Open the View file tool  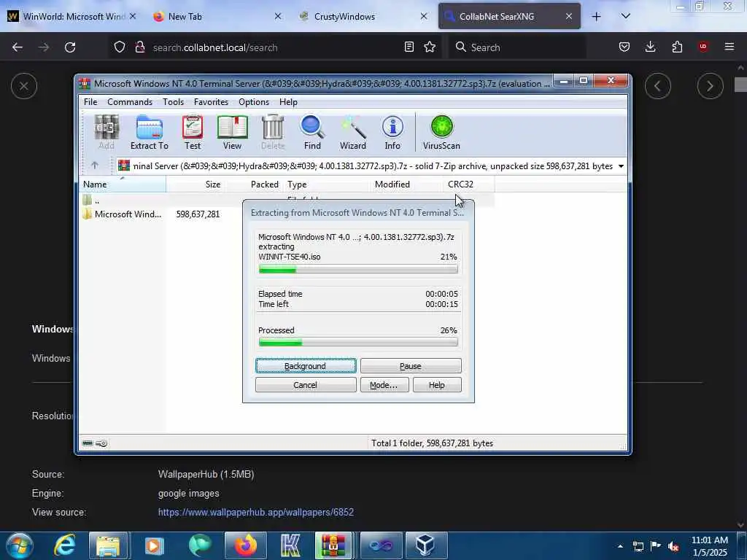(x=232, y=133)
